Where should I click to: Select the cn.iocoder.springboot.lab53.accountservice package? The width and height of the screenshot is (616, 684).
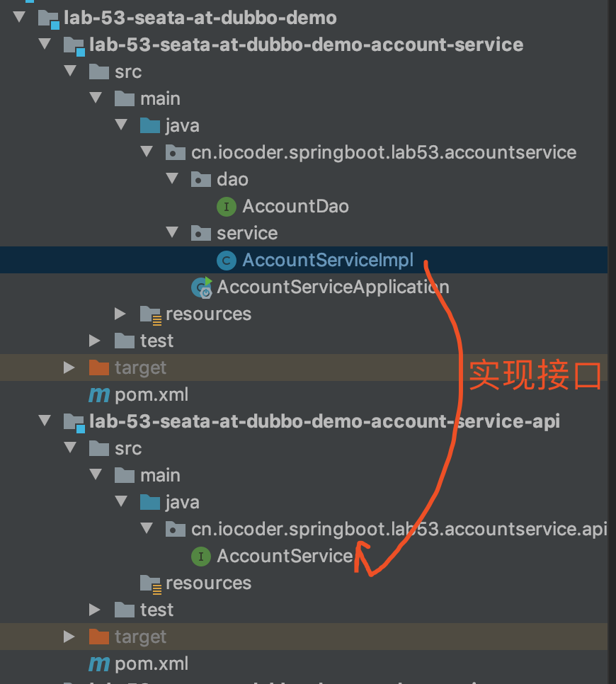(x=384, y=153)
